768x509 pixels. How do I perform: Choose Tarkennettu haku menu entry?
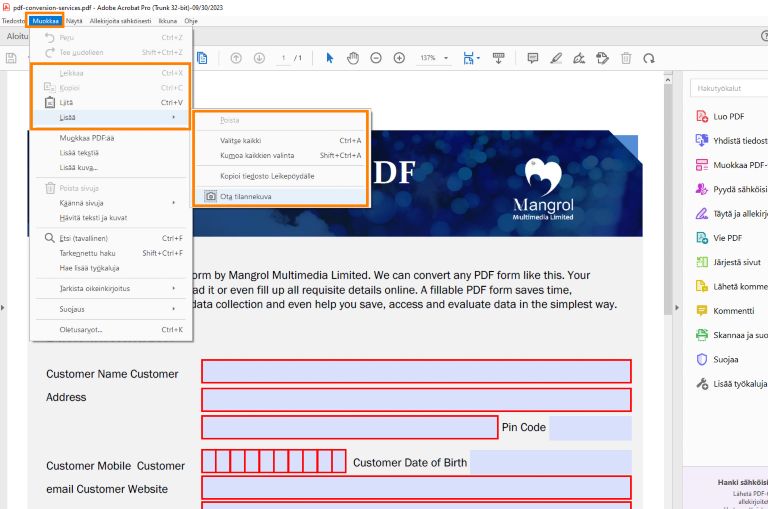pos(111,253)
